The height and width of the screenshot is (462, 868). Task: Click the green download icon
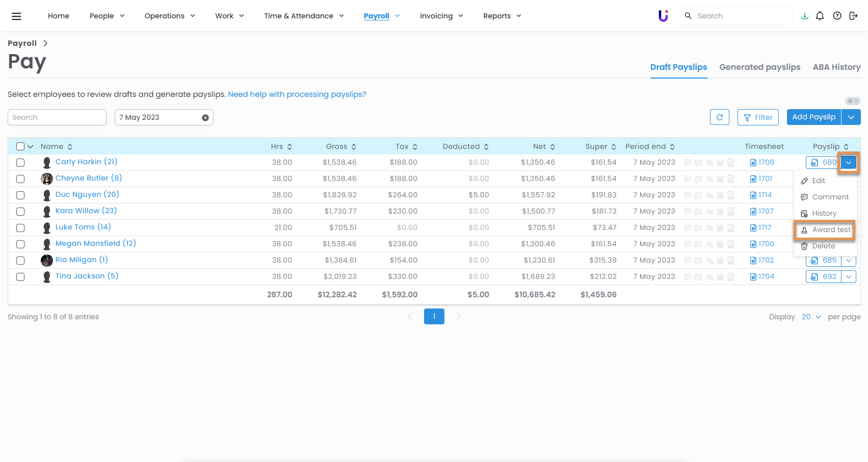805,16
